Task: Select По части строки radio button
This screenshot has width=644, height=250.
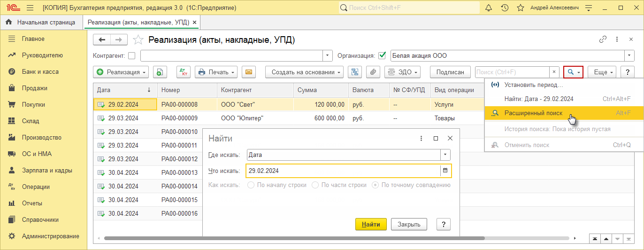Action: coord(315,185)
